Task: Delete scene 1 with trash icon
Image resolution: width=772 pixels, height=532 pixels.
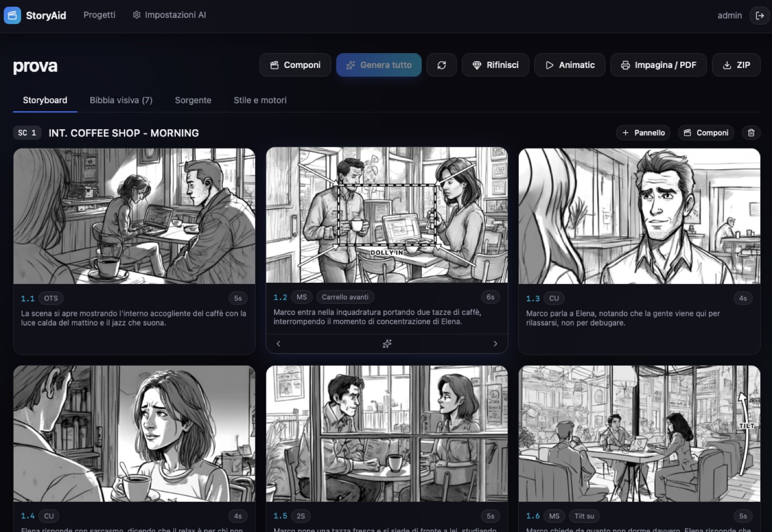Action: click(751, 133)
